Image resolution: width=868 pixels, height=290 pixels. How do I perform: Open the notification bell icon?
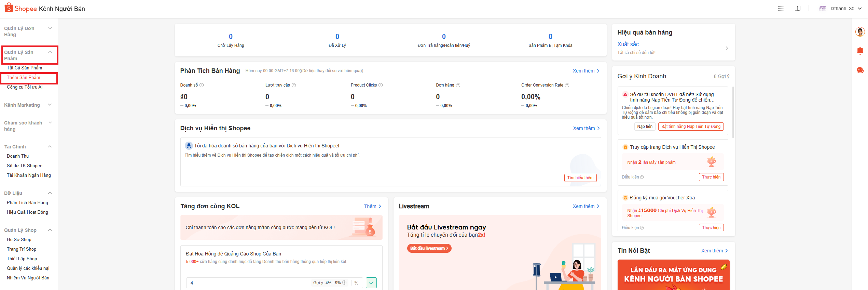coord(860,51)
